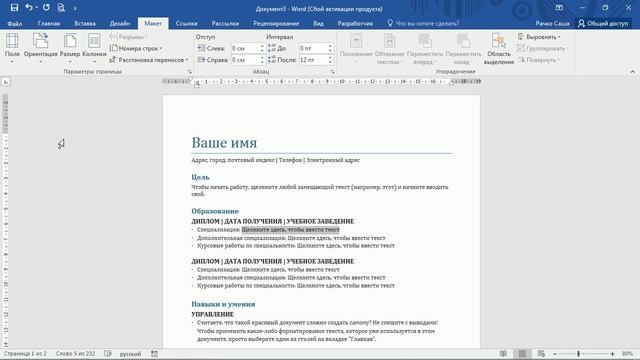The height and width of the screenshot is (360, 640).
Task: Switch to read mode view
Action: pos(503,354)
